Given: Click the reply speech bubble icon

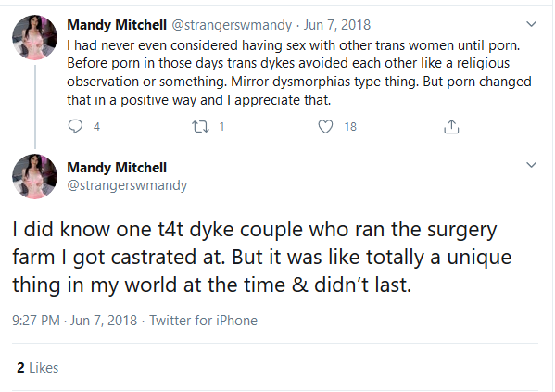Looking at the screenshot, I should click(75, 126).
